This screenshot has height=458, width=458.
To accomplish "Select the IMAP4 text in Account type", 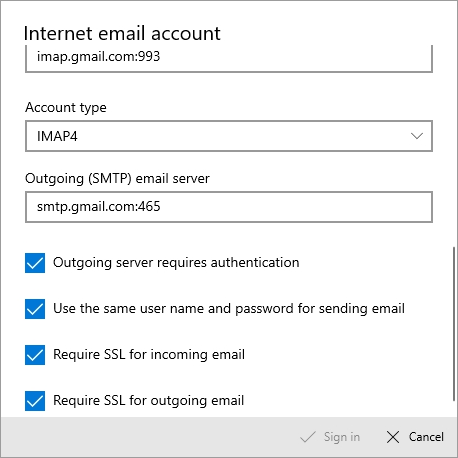I will pyautogui.click(x=57, y=136).
